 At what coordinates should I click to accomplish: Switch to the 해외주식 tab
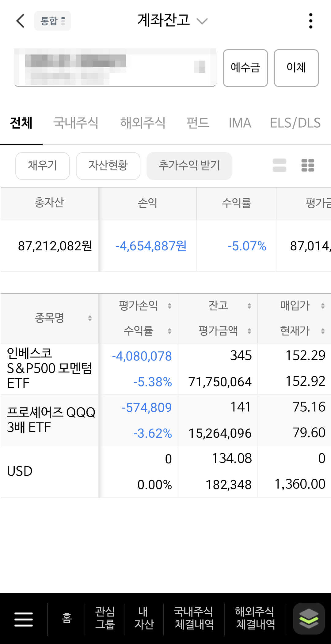point(143,123)
